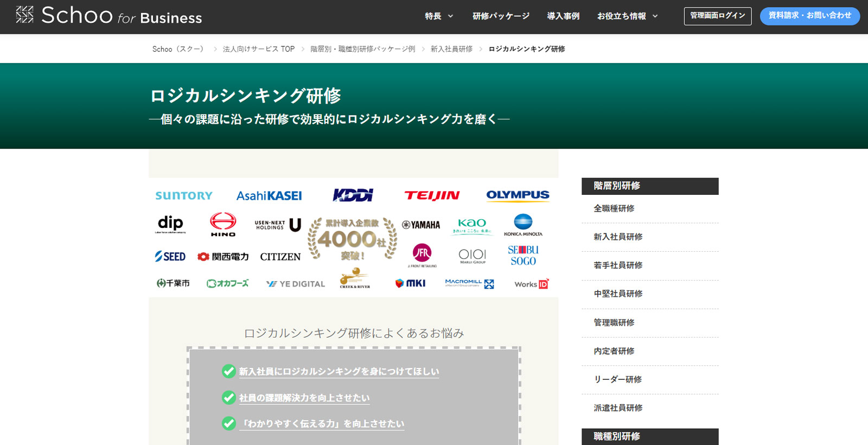This screenshot has width=868, height=445.
Task: Click the Suntory logo
Action: pyautogui.click(x=184, y=196)
